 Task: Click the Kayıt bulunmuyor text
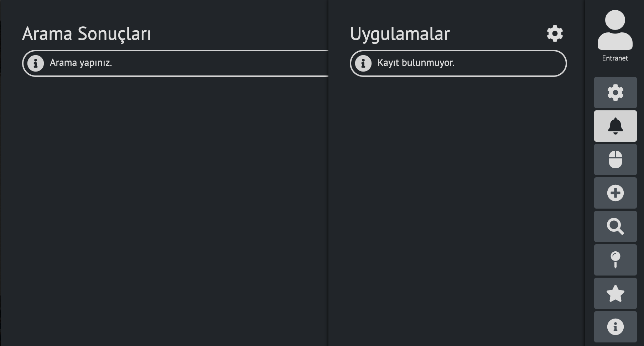click(416, 63)
